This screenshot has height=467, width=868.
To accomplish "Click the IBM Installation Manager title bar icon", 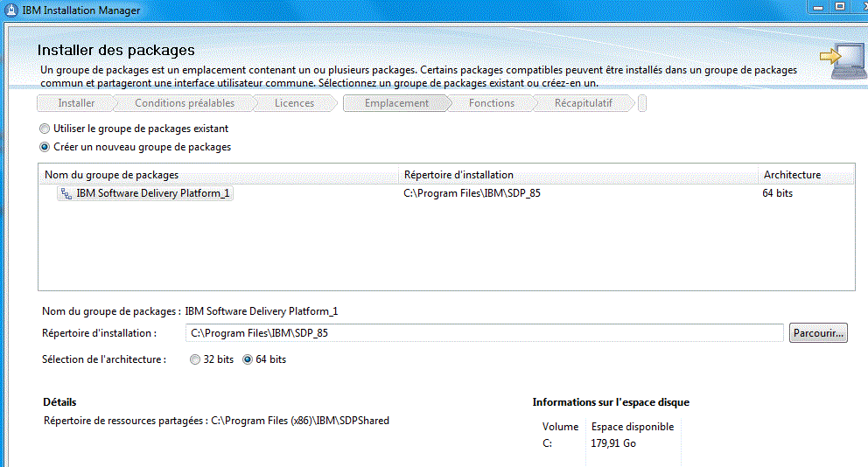I will (11, 10).
